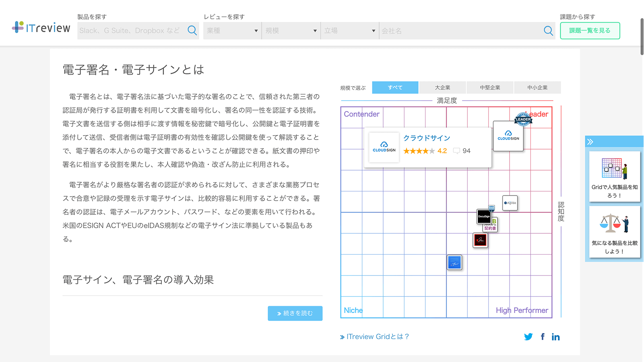Focus the product search input field
The height and width of the screenshot is (362, 644).
[132, 31]
